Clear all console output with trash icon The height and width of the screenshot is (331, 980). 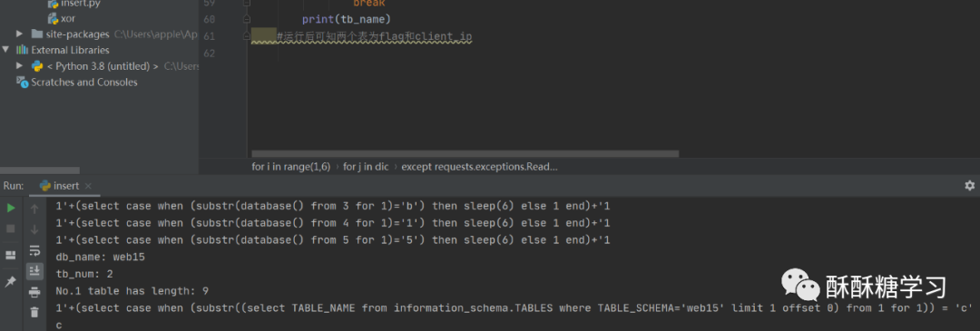pos(34,312)
